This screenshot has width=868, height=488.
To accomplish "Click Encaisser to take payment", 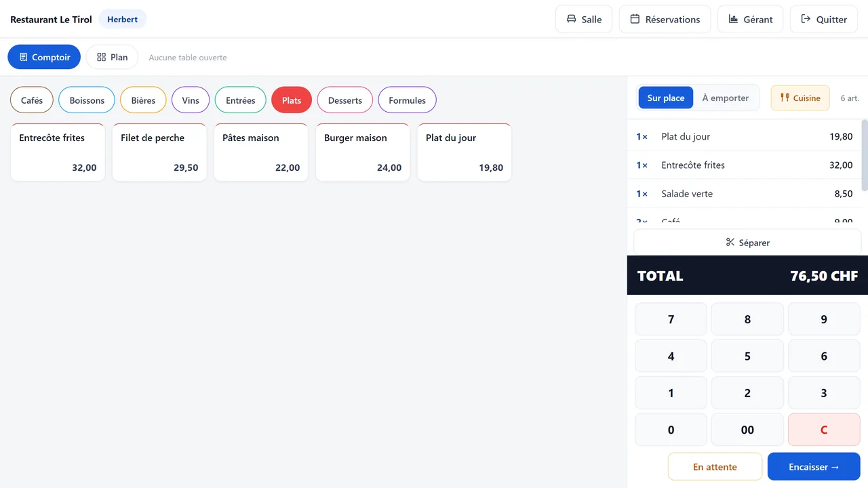I will click(x=814, y=466).
